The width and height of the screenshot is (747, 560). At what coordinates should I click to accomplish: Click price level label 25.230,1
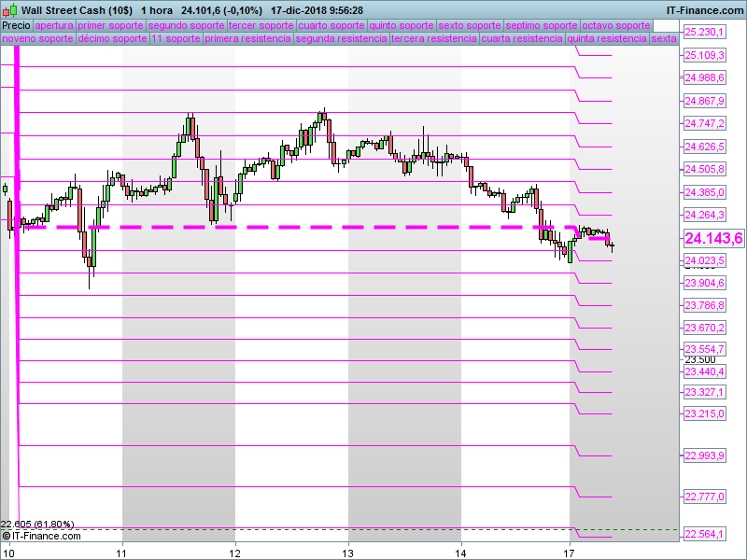[x=705, y=32]
